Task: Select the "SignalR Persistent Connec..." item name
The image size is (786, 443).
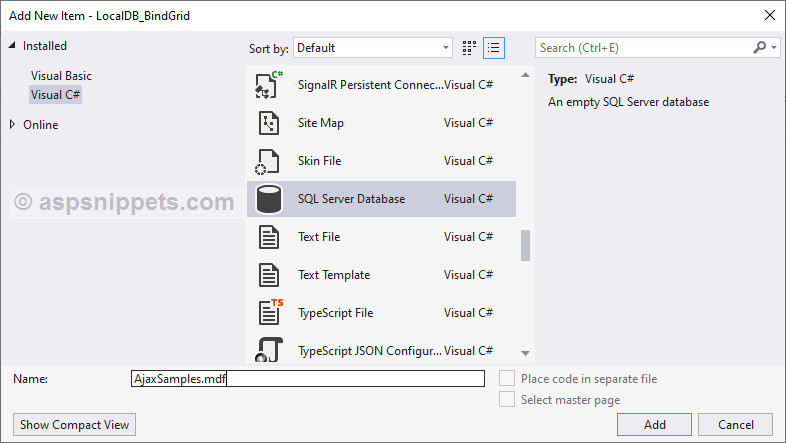Action: click(370, 85)
